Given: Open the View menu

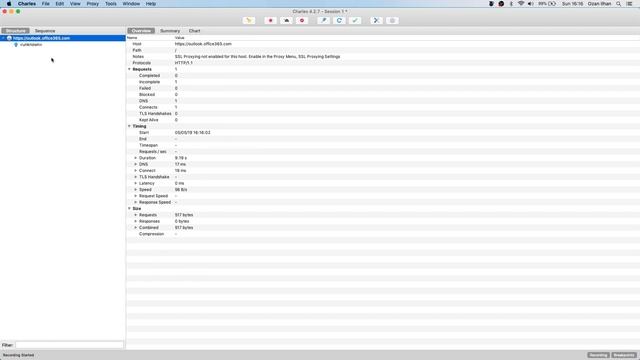Looking at the screenshot, I should 75,4.
